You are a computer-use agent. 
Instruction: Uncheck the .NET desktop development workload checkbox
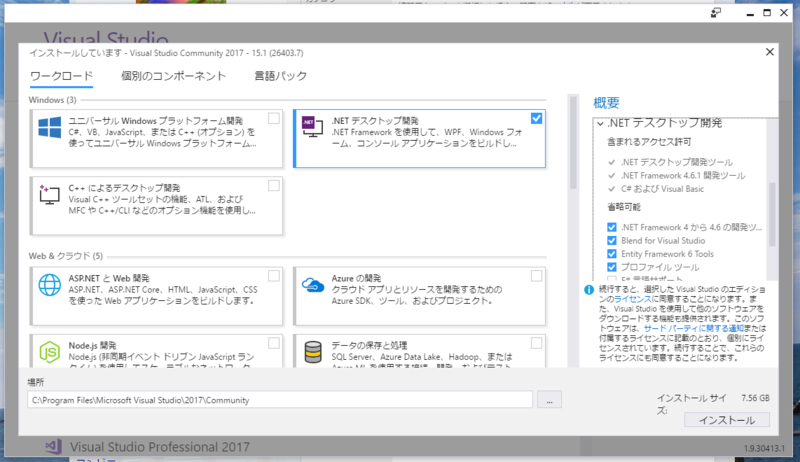536,118
